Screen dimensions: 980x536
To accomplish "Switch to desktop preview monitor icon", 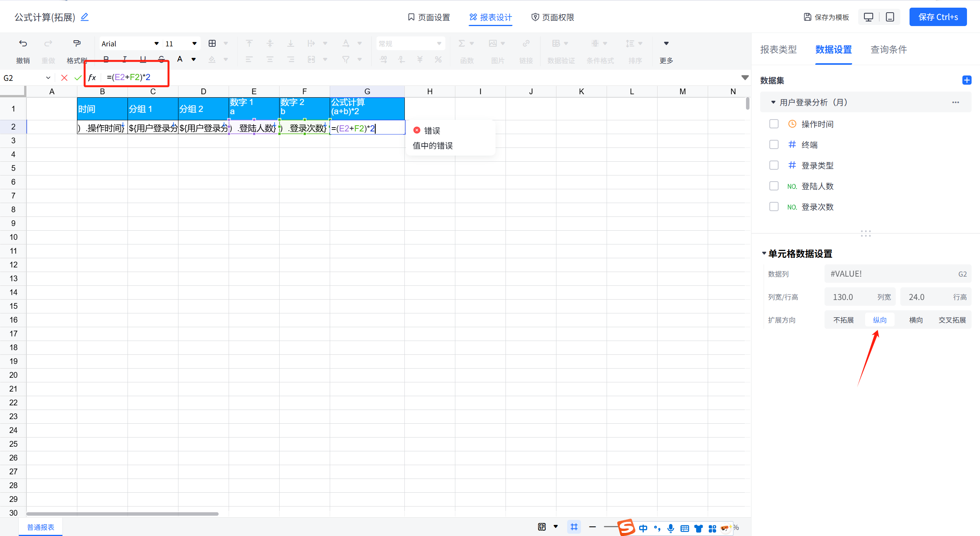I will 869,17.
